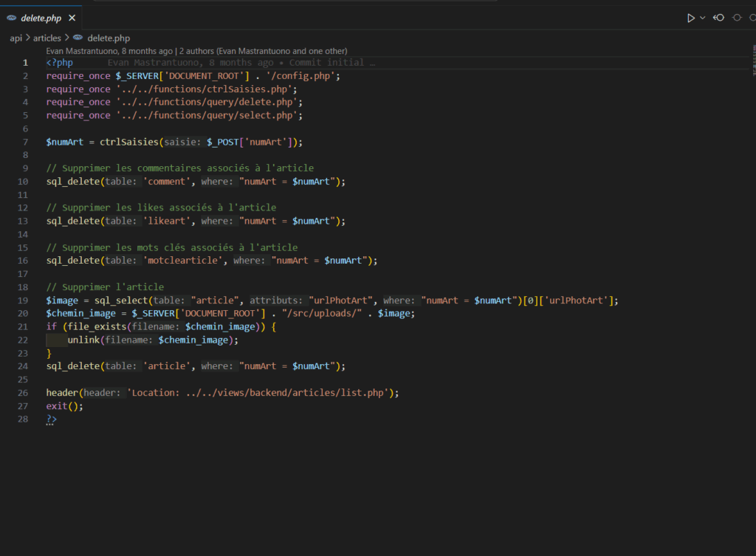Click line number 7 in the gutter
Screen dimensions: 756x556
[24, 141]
